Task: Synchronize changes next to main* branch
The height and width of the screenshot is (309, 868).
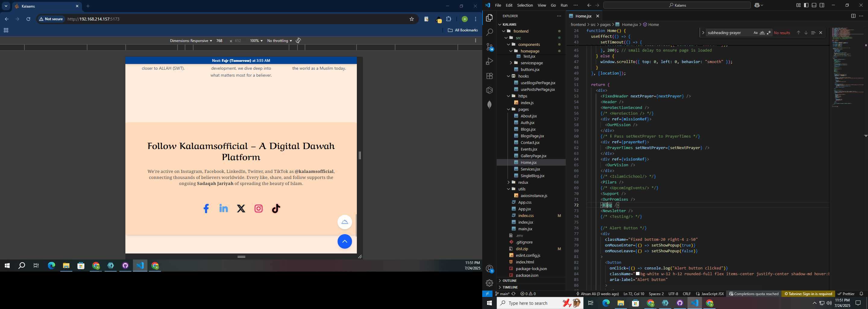Action: click(x=514, y=294)
